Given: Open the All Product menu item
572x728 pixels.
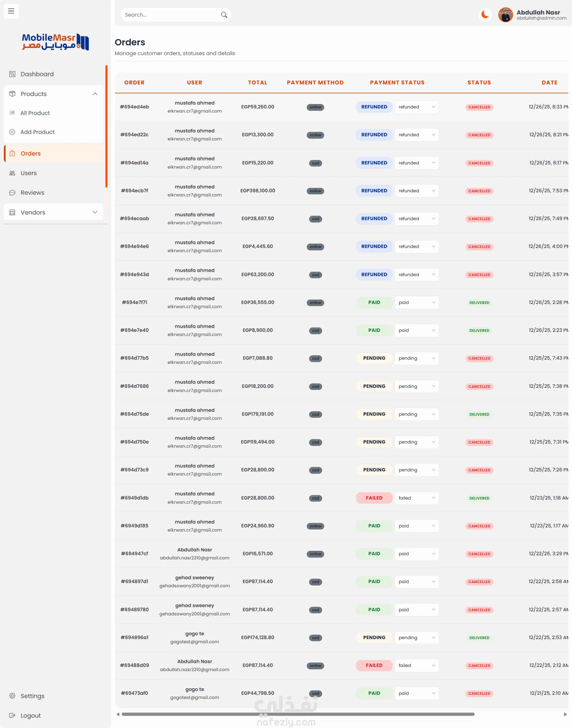Looking at the screenshot, I should [x=35, y=113].
